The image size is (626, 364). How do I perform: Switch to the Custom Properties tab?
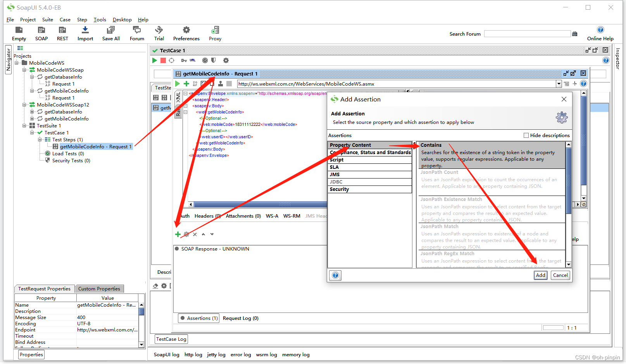pos(99,288)
